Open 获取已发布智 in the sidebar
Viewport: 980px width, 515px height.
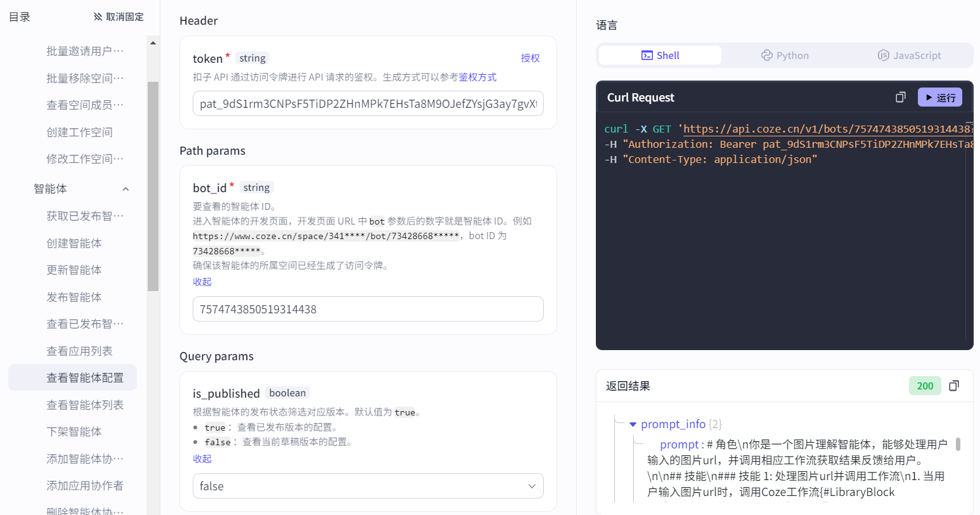tap(85, 216)
